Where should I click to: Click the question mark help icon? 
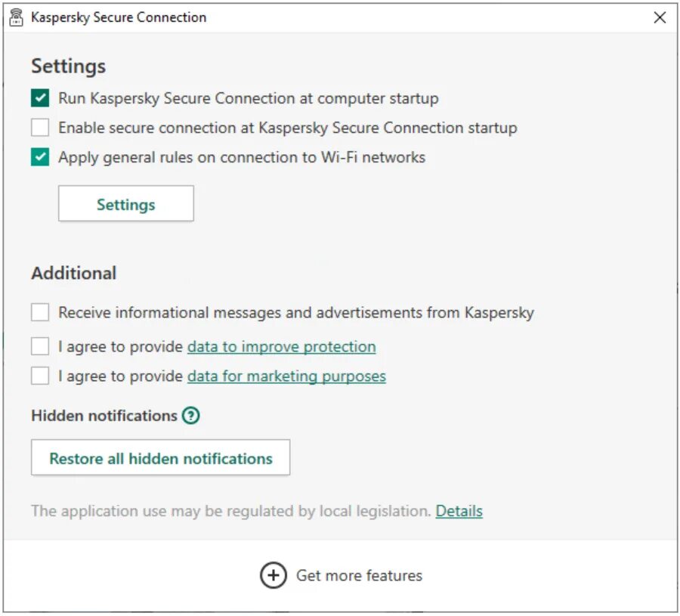pos(191,415)
